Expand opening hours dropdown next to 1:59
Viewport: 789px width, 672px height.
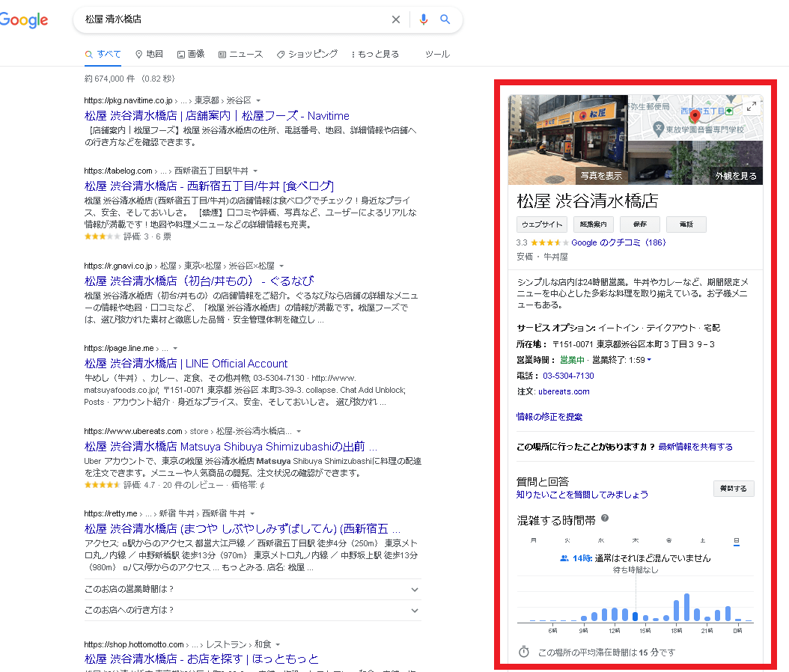click(x=649, y=360)
